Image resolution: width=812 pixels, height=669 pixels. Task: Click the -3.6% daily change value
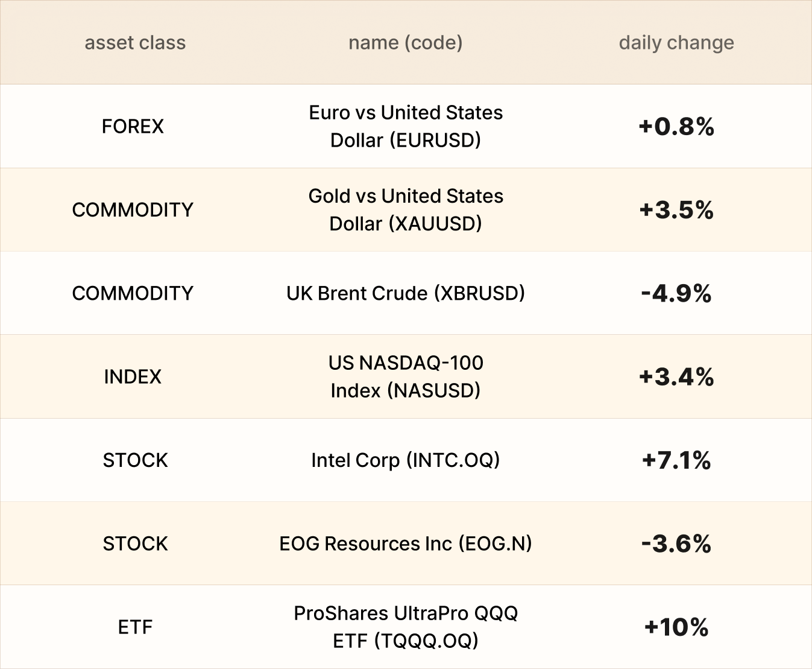click(x=676, y=544)
